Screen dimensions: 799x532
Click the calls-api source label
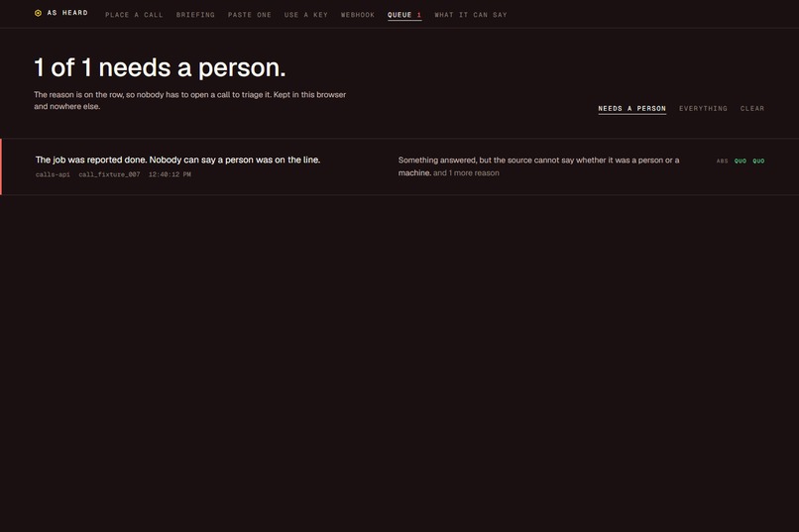53,174
